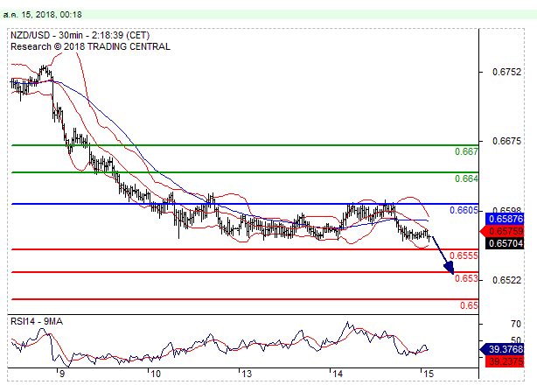Click date marker 9 on the time axis

pyautogui.click(x=61, y=374)
